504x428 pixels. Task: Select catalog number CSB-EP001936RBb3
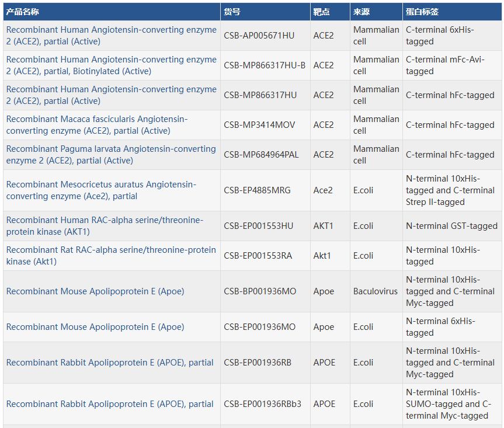tap(262, 404)
